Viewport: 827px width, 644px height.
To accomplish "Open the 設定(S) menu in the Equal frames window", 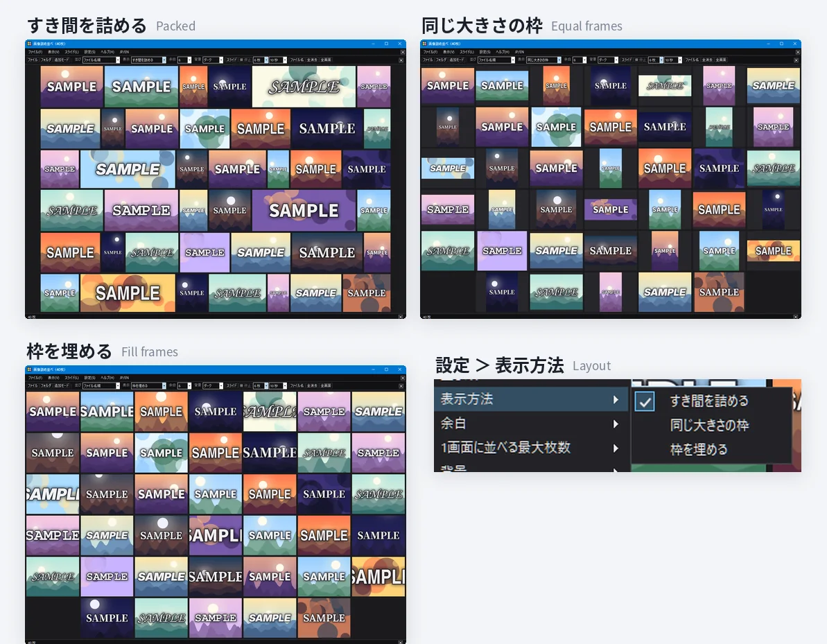I will tap(485, 52).
